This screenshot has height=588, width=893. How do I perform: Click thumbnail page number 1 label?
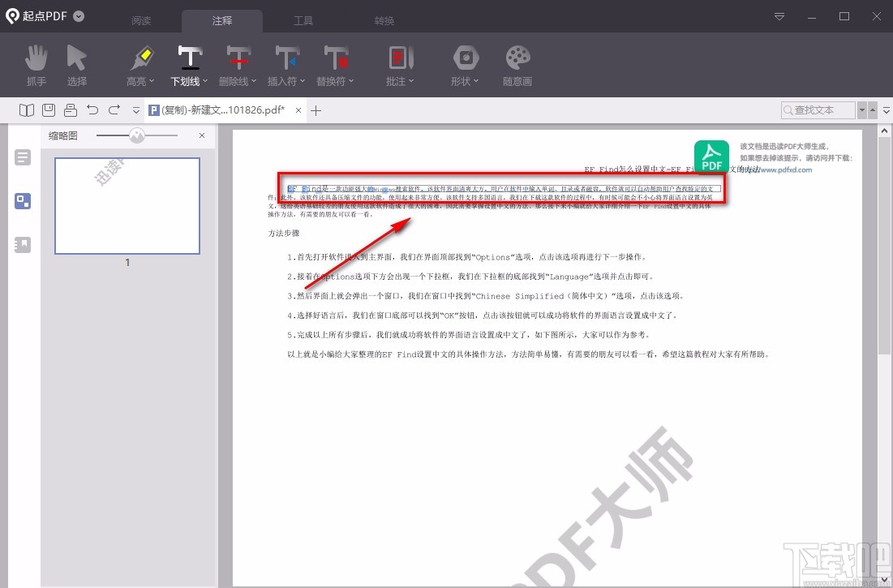(127, 263)
